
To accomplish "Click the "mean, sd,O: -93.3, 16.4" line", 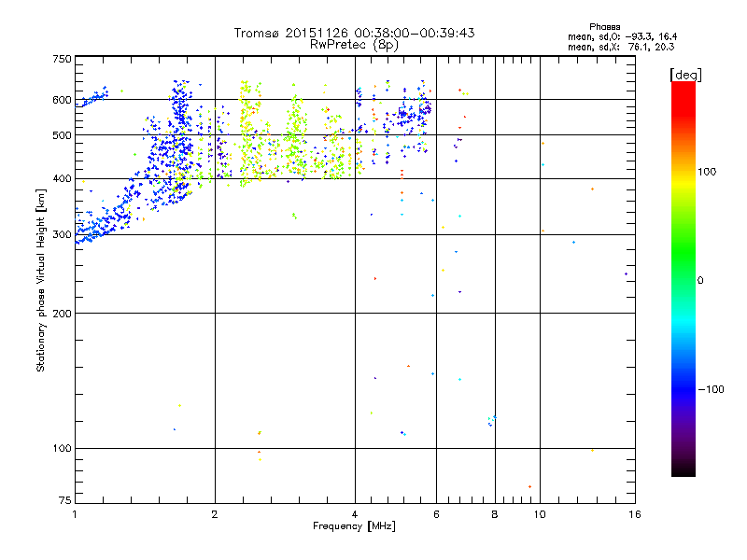I will coord(622,36).
